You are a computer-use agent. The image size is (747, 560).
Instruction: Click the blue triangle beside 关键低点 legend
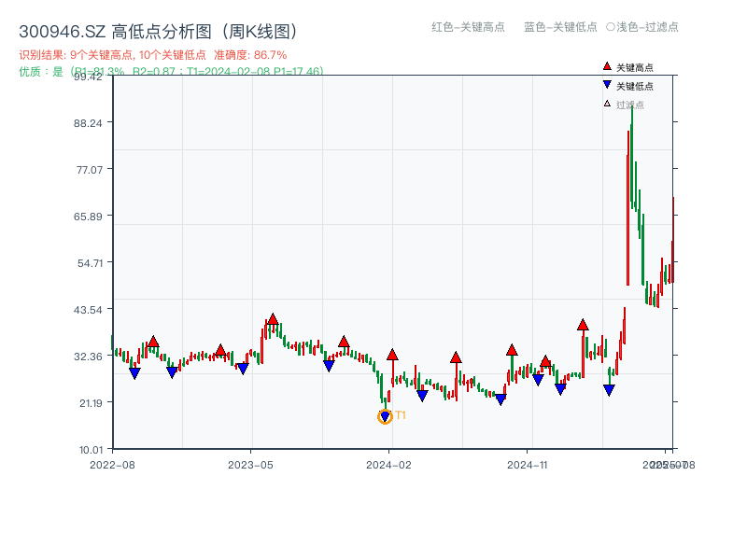point(607,85)
